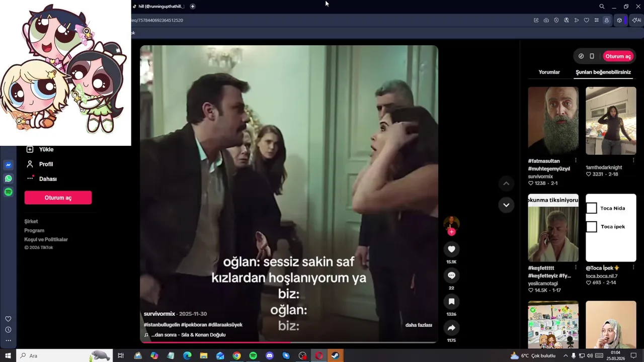The height and width of the screenshot is (362, 644).
Task: Open WhatsApp in the Opera sidebar
Action: pos(9,178)
